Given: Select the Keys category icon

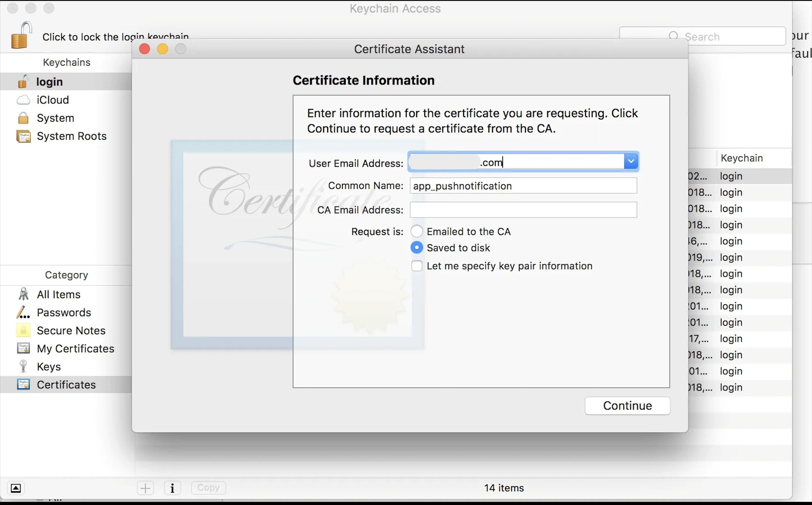Looking at the screenshot, I should pos(23,366).
